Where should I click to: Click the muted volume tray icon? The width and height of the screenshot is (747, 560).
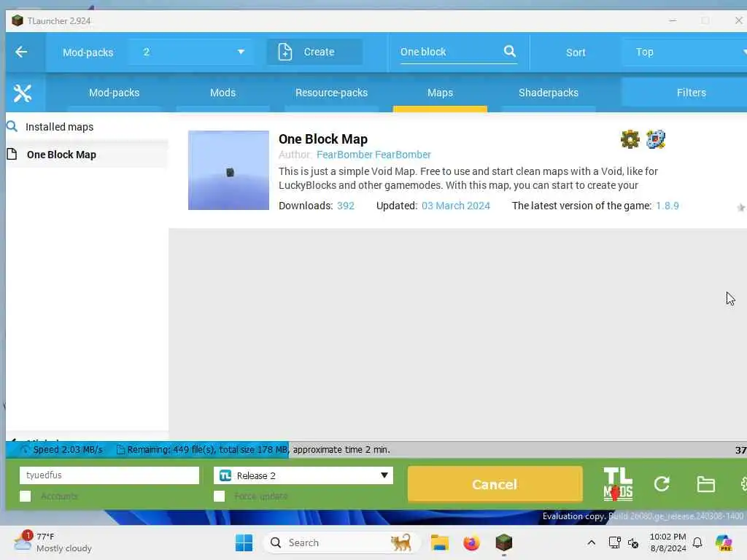tap(633, 542)
